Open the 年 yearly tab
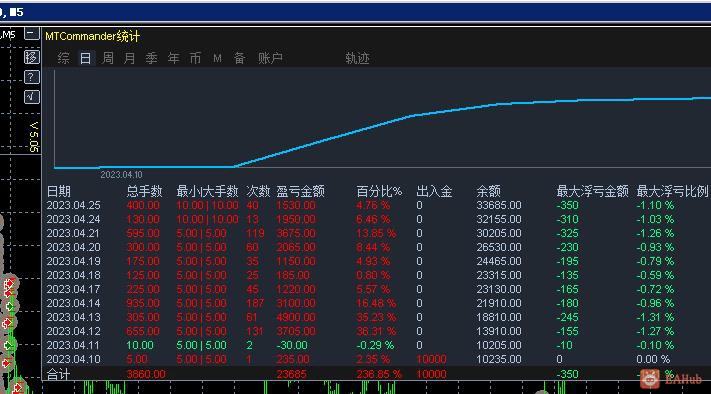The height and width of the screenshot is (394, 711). [173, 58]
